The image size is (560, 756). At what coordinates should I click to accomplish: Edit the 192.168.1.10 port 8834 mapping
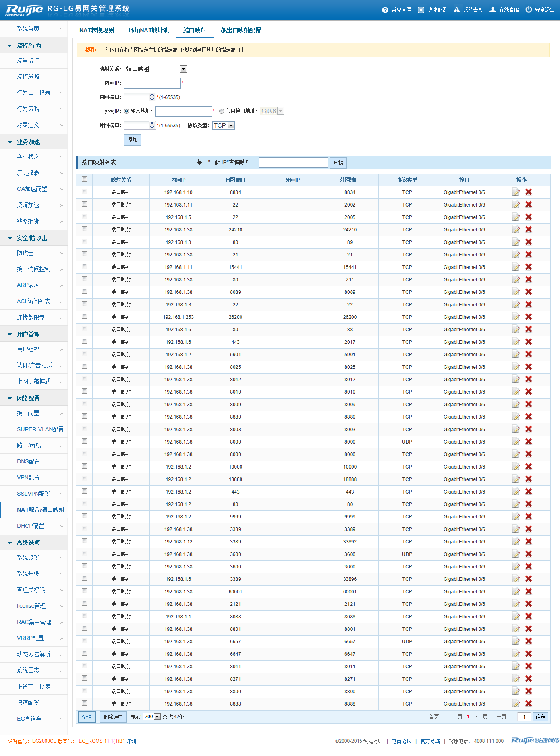[x=516, y=192]
